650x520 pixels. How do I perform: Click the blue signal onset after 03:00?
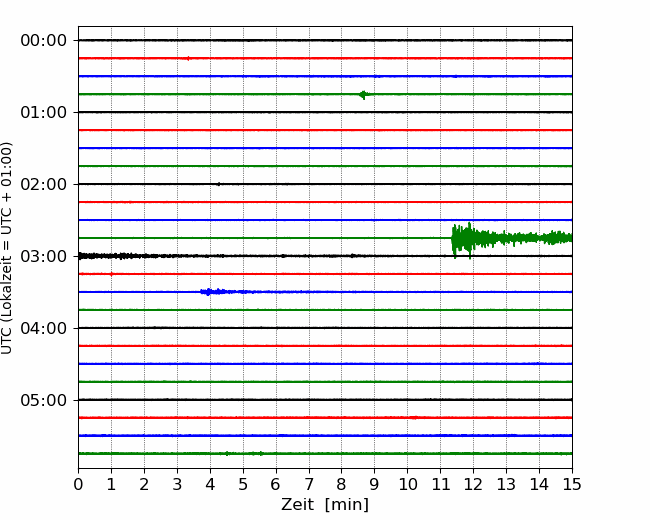207,292
